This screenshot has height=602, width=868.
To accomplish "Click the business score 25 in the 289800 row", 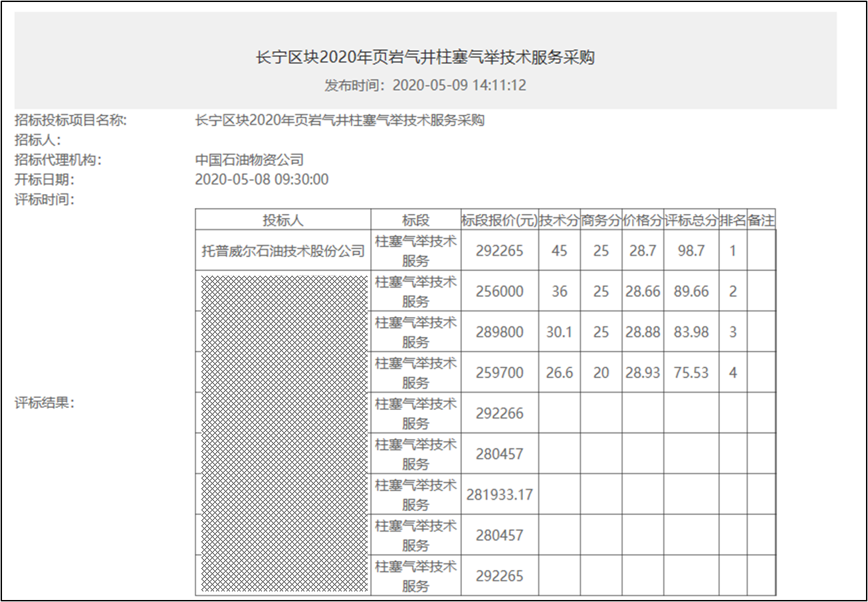I will pos(601,332).
